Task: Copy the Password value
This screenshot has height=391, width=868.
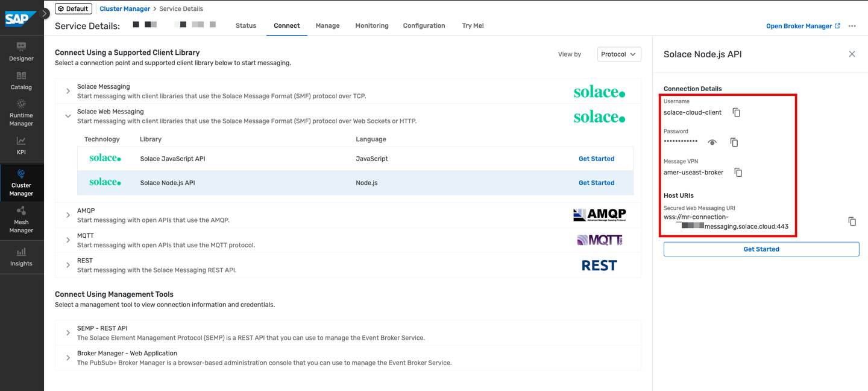Action: tap(734, 142)
